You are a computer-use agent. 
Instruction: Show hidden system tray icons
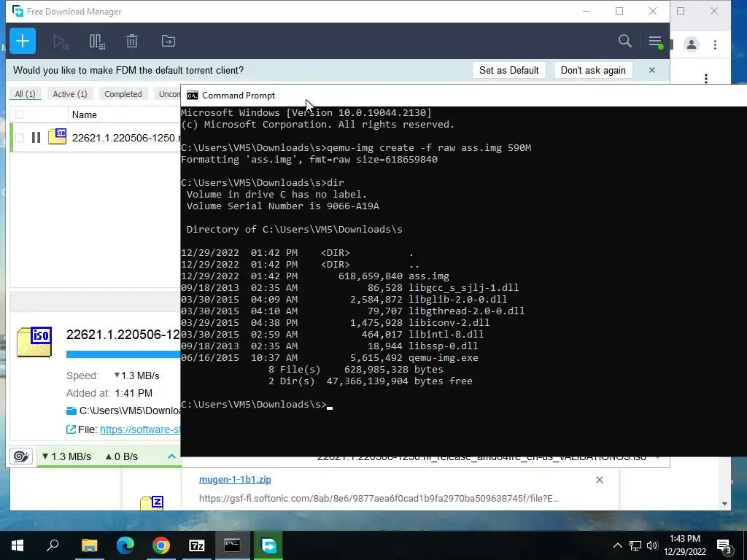coord(617,545)
